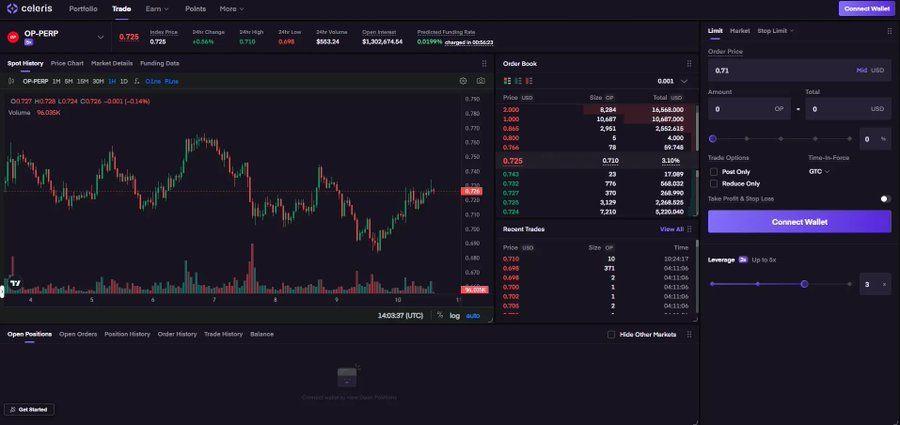Click the TradingView logo on chart
This screenshot has height=425, width=900.
point(15,283)
